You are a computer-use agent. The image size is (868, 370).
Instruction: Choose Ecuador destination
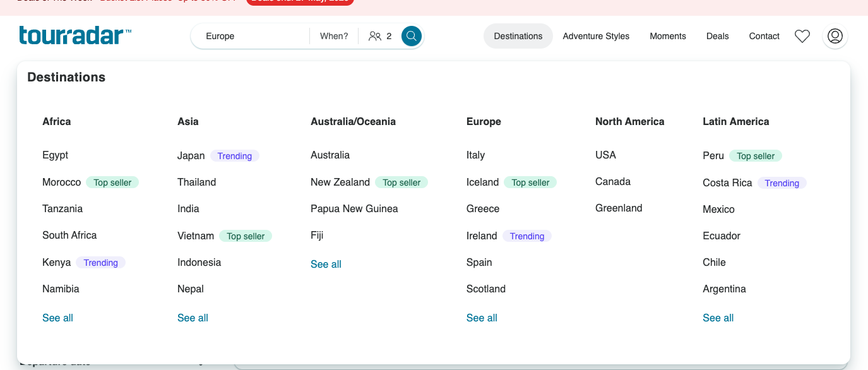pos(722,236)
